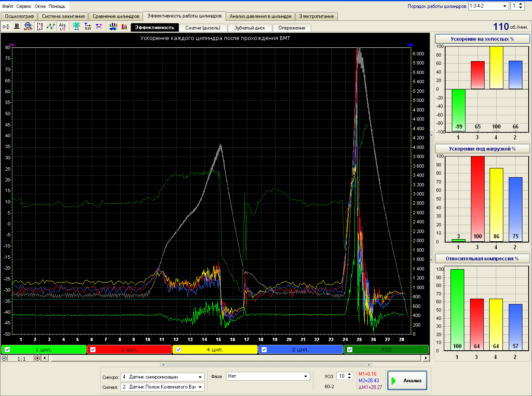
Task: Click the horizontal scrollbar track
Action: click(x=235, y=358)
